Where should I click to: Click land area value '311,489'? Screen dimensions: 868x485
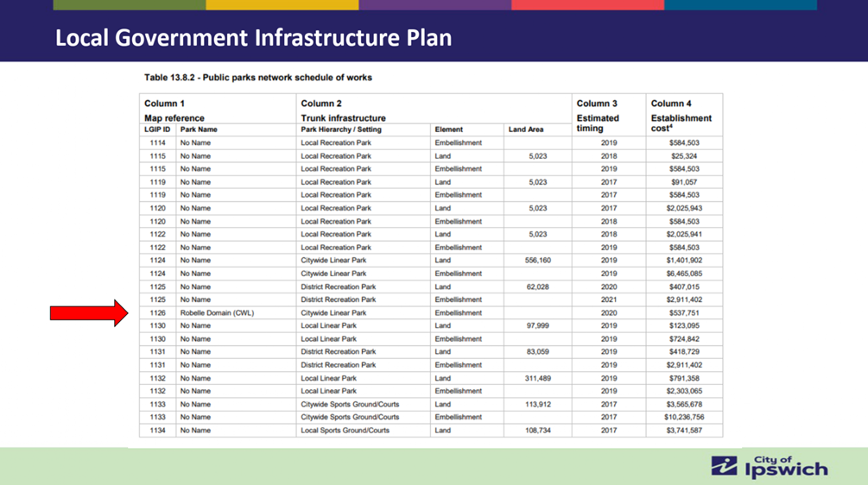538,378
